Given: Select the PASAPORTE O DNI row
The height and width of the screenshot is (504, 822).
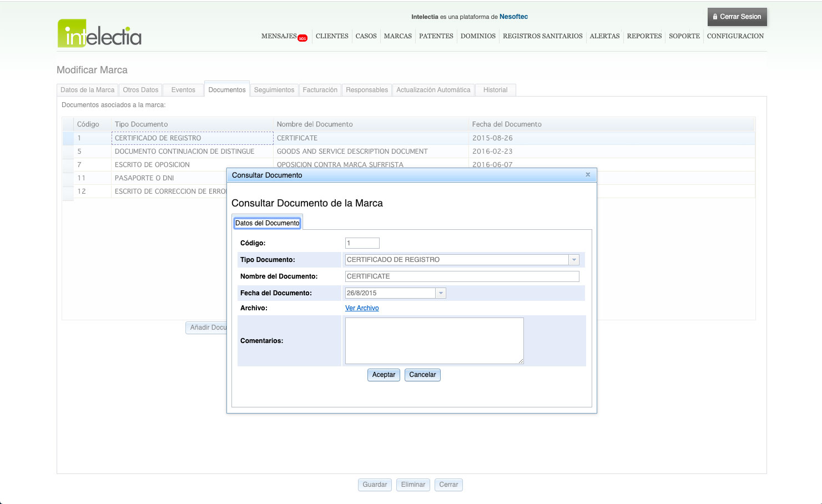Looking at the screenshot, I should (144, 178).
